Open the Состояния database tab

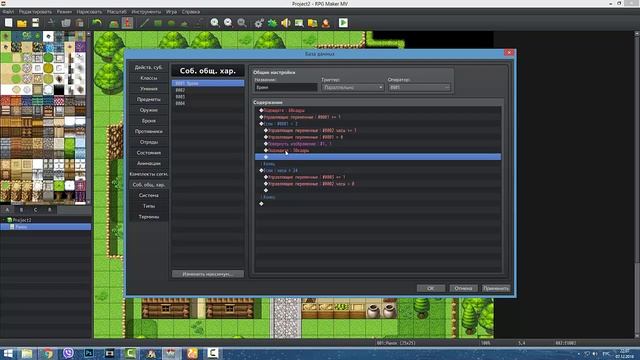(149, 153)
